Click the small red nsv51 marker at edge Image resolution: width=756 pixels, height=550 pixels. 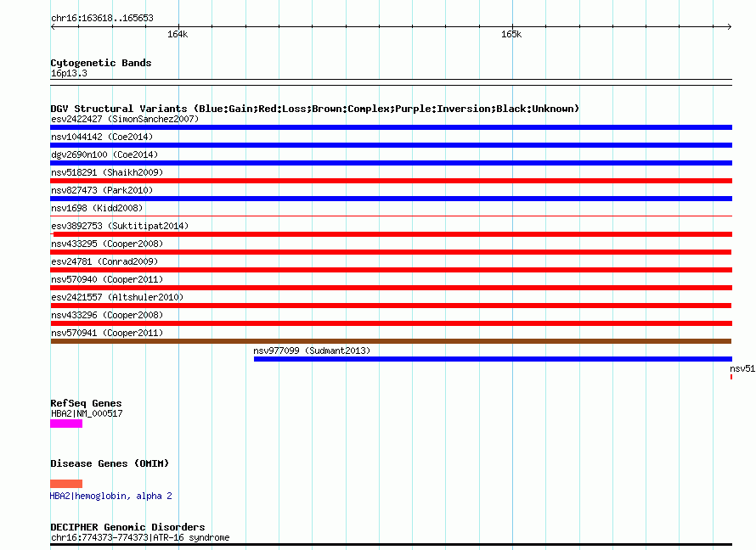[731, 377]
